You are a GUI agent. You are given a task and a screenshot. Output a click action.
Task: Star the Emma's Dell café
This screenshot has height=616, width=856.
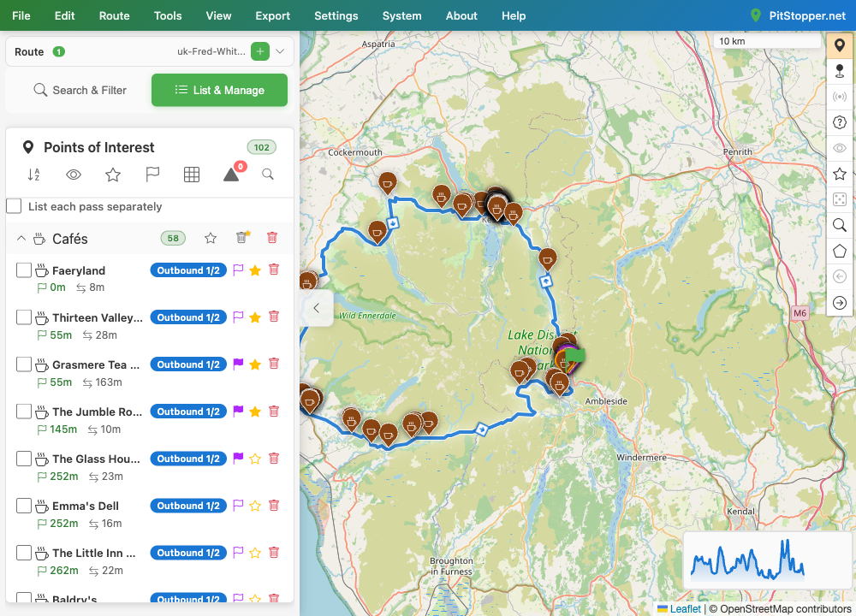[255, 506]
